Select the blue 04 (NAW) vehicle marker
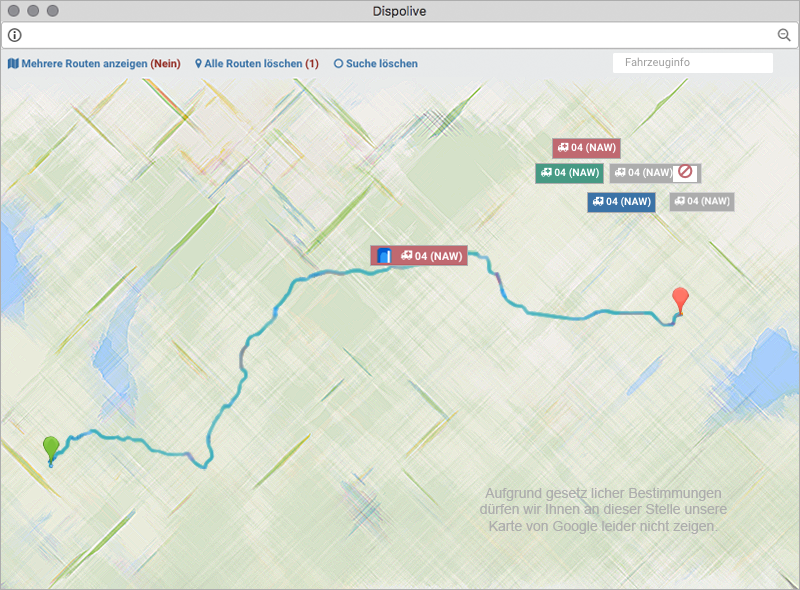Viewport: 800px width, 590px height. pyautogui.click(x=621, y=202)
